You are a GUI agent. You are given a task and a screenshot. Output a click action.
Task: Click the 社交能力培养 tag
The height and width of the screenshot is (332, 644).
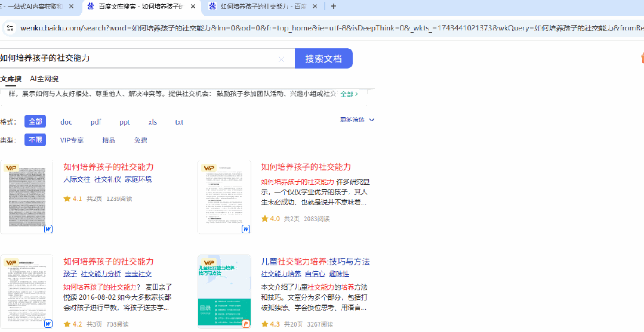[281, 274]
